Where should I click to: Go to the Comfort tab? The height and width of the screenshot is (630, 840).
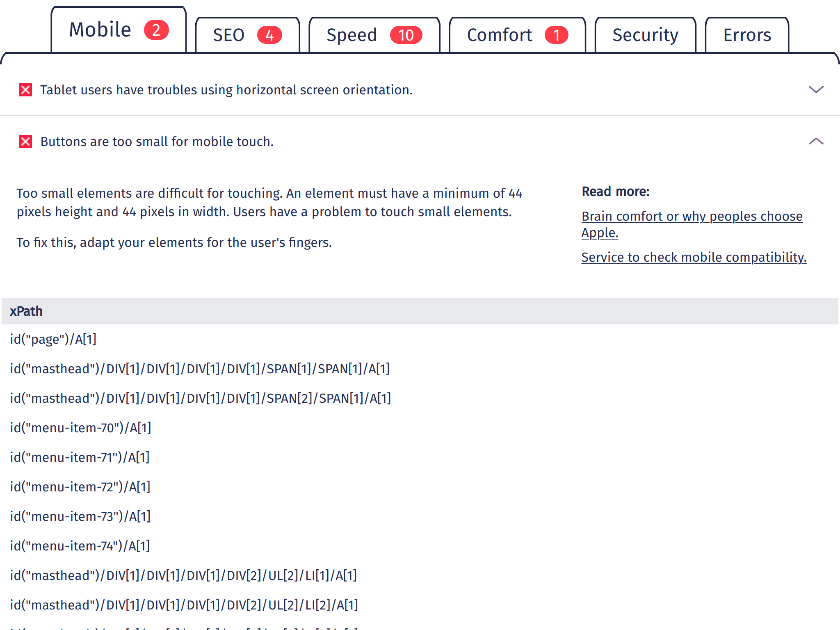pyautogui.click(x=499, y=35)
